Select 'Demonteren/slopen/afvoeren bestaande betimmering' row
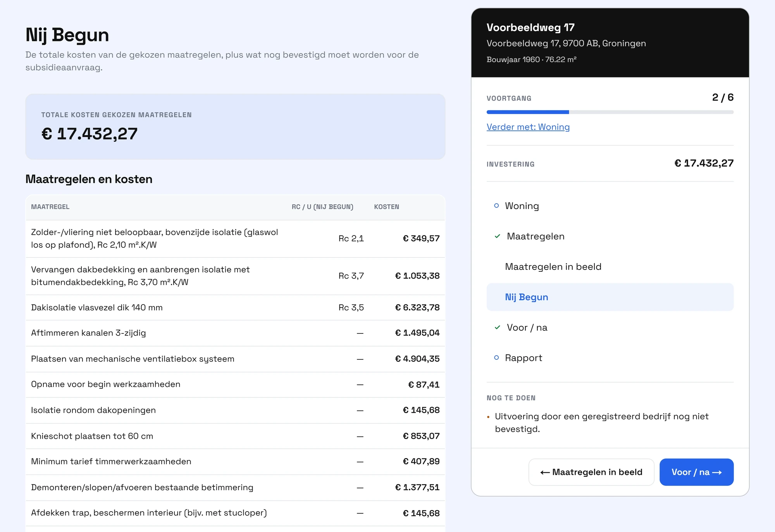This screenshot has height=532, width=775. tap(235, 487)
